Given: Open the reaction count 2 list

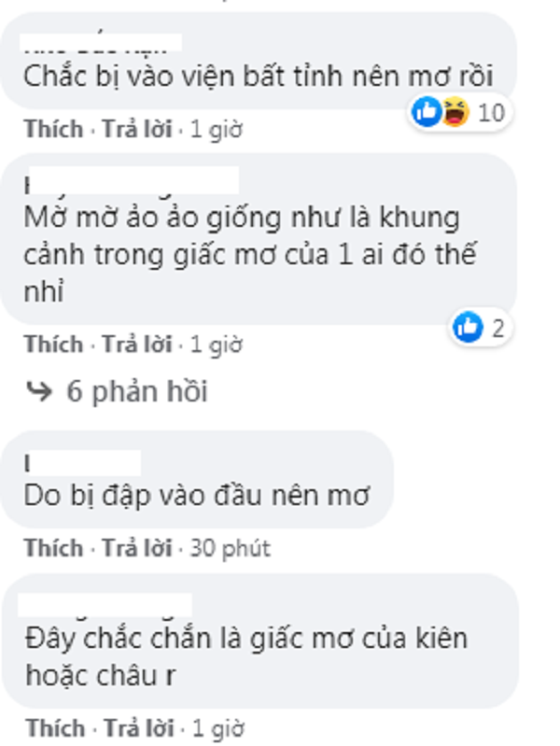Looking at the screenshot, I should click(497, 328).
